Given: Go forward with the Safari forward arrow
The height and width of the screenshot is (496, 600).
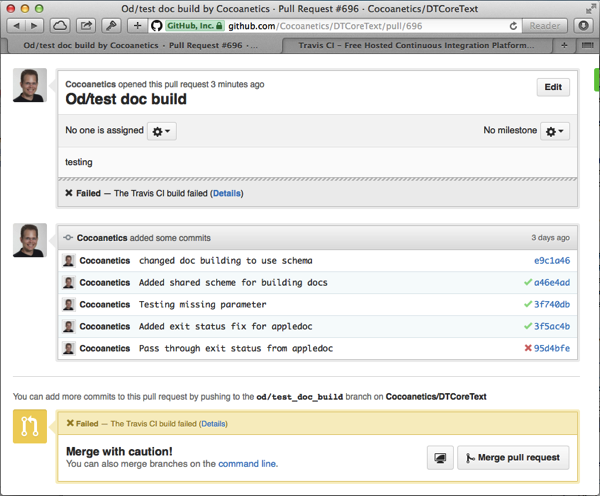Looking at the screenshot, I should click(x=34, y=26).
